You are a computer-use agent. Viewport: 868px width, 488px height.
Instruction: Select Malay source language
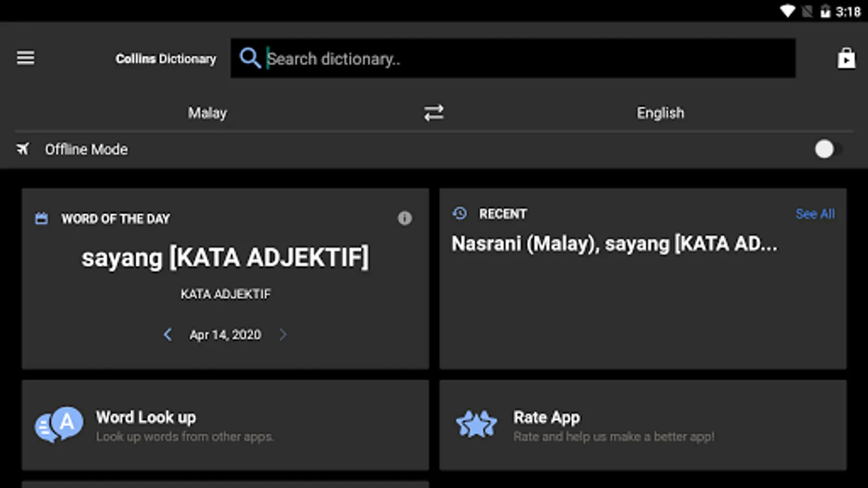207,113
